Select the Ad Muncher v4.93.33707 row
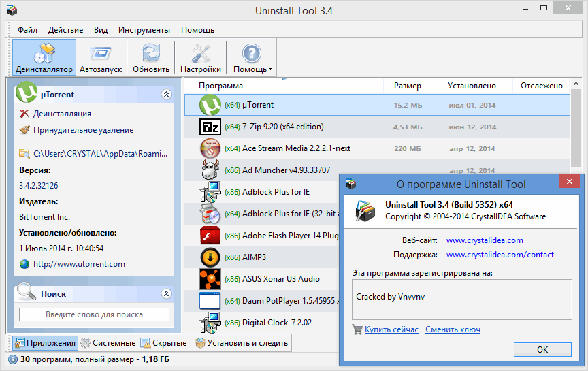This screenshot has width=588, height=371. tap(377, 170)
